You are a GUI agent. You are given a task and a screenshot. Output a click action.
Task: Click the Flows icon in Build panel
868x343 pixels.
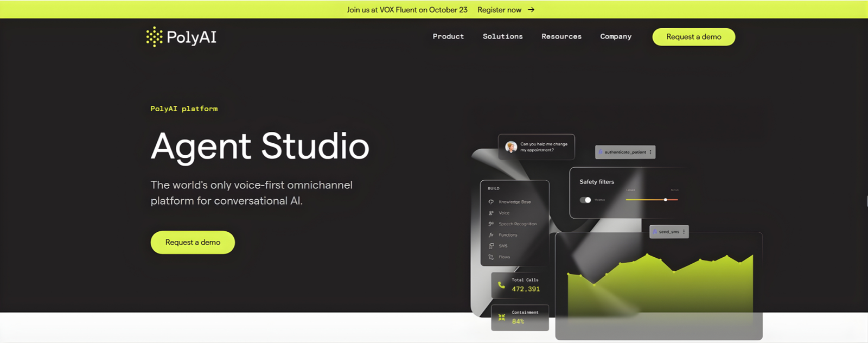click(491, 257)
